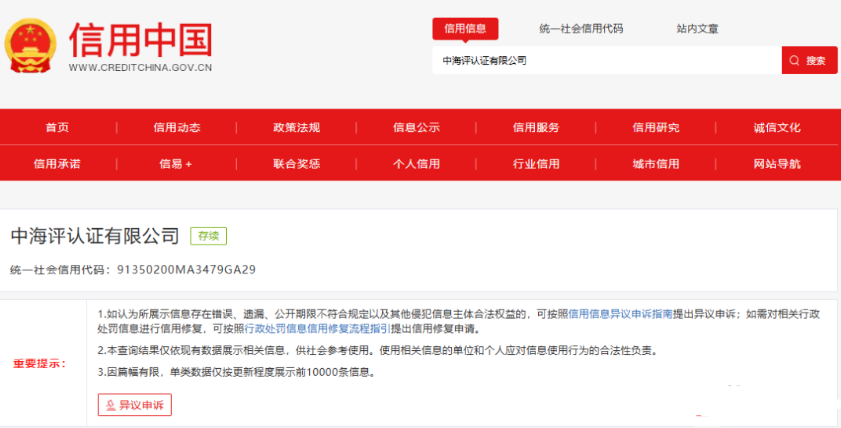The height and width of the screenshot is (428, 841).
Task: Open the 信用动态 menu item
Action: pos(177,127)
